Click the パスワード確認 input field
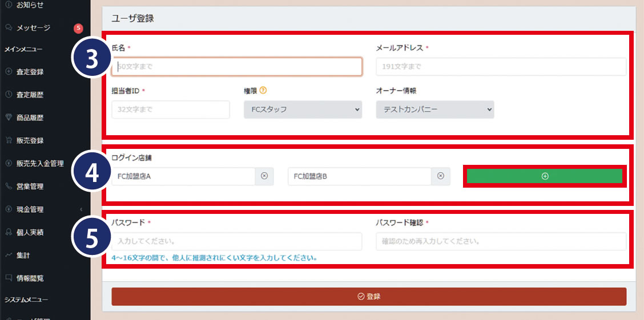644x320 pixels. click(501, 241)
